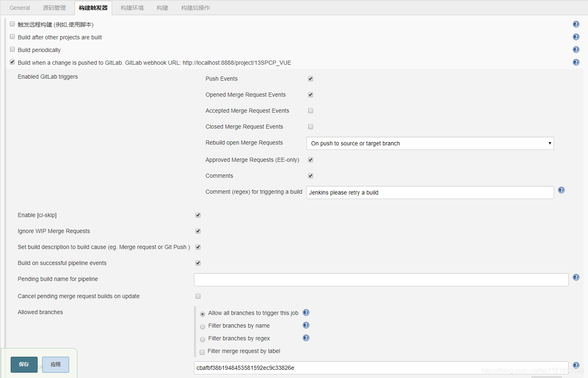
Task: Select Filter branches by name radio
Action: coord(203,327)
